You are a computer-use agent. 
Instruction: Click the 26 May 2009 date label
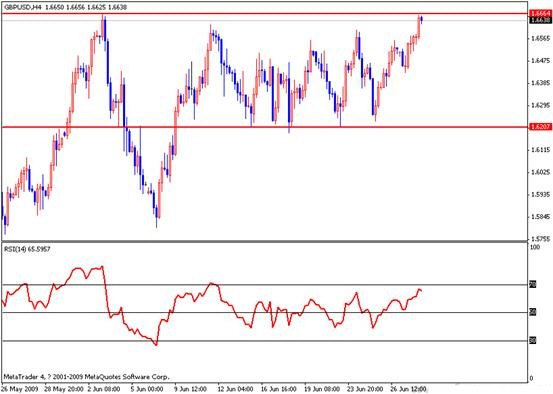click(19, 389)
